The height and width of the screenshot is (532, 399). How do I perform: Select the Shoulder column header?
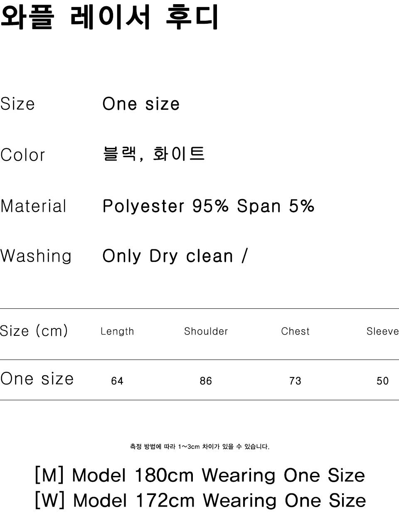tap(206, 331)
